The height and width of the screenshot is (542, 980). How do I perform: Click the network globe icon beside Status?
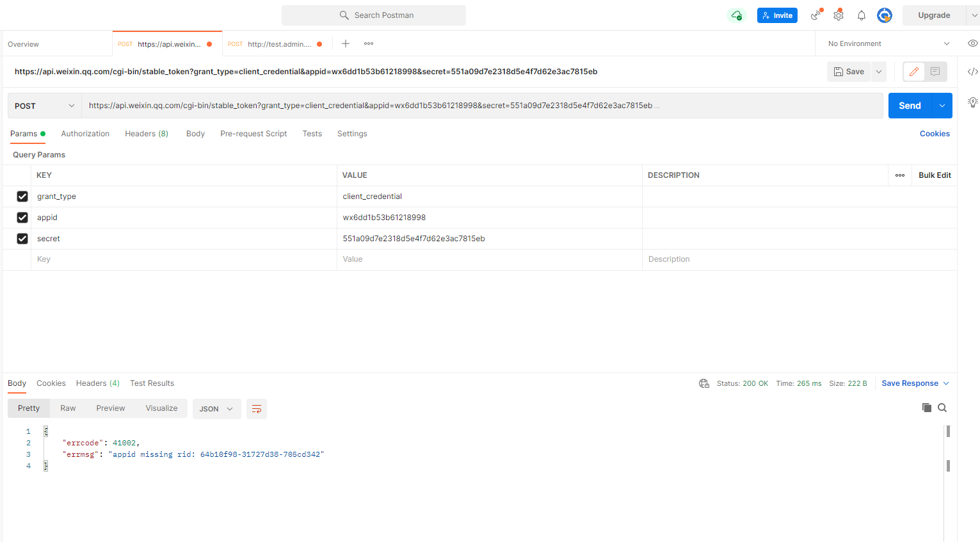pyautogui.click(x=704, y=383)
